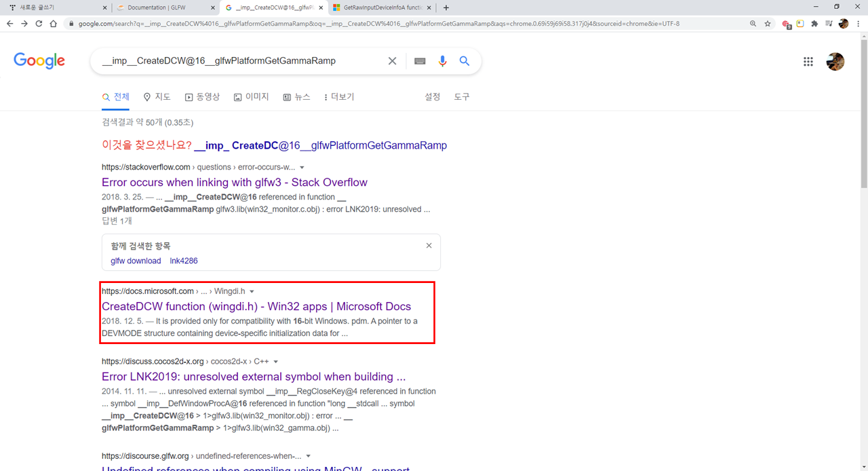Screen dimensions: 868x471
Task: Select the '이미지' search filter
Action: click(252, 97)
